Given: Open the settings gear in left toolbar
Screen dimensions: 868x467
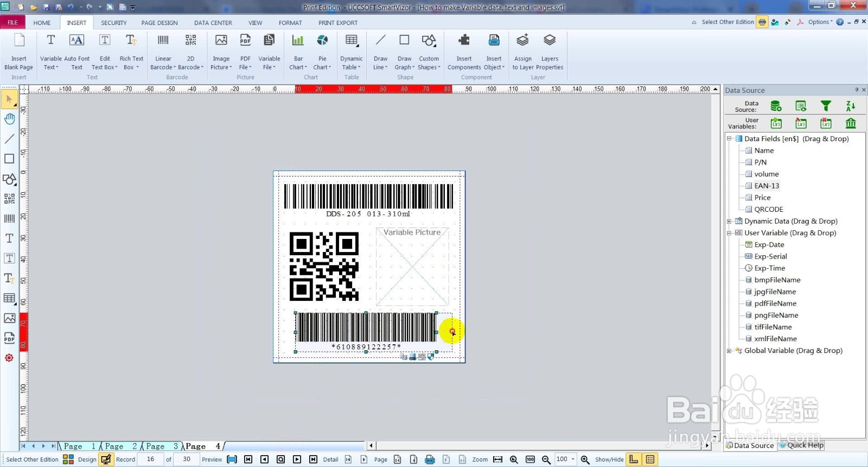Looking at the screenshot, I should click(x=9, y=358).
